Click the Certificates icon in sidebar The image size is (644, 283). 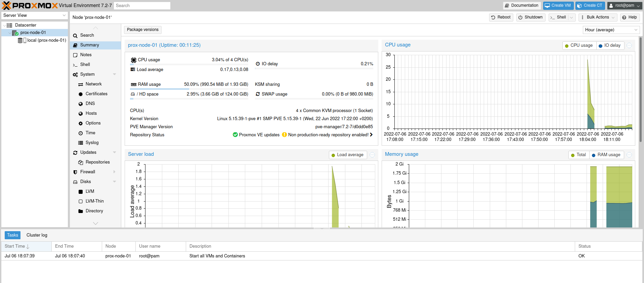coord(81,94)
